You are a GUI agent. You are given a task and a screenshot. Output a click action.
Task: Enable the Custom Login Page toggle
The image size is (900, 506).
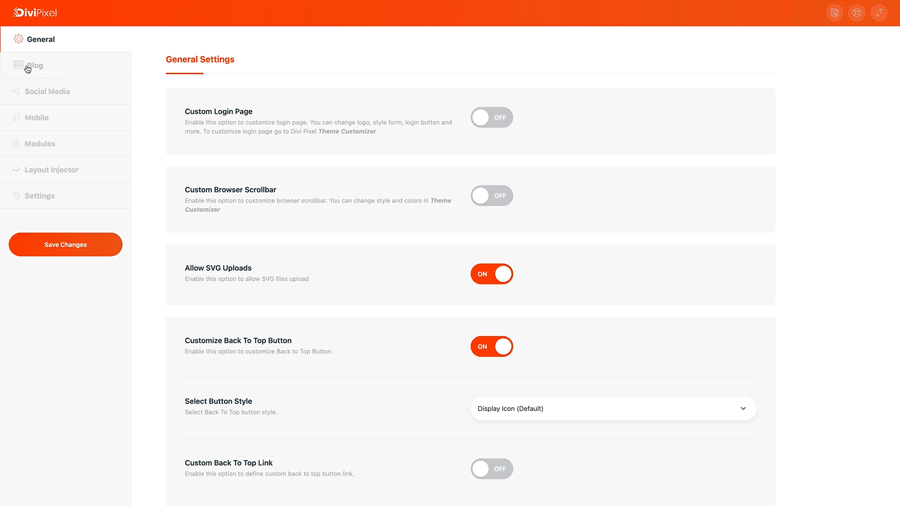point(492,118)
